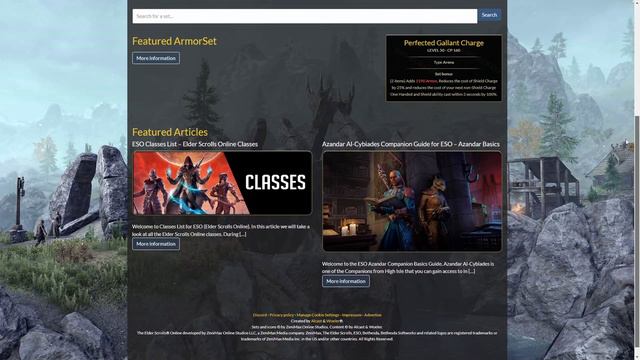Open More Information under Featured ArmorSet
Viewport: 640px width, 360px height.
click(x=156, y=58)
